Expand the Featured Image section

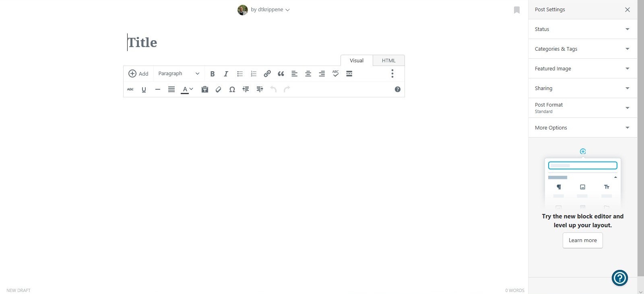tap(582, 68)
